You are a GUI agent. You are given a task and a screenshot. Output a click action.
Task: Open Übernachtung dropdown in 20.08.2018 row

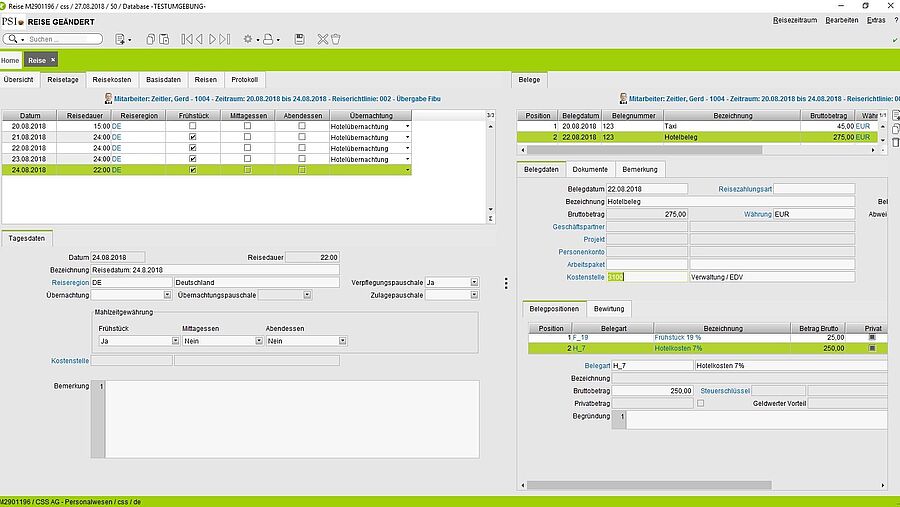point(407,126)
